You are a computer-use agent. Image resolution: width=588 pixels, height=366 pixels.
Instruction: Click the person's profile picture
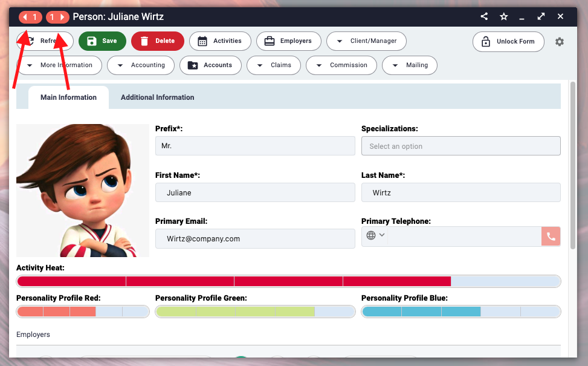coord(83,191)
